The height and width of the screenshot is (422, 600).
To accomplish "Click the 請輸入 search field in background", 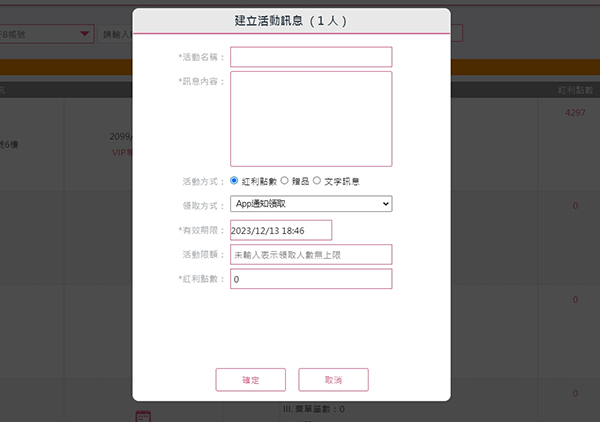I will (117, 34).
